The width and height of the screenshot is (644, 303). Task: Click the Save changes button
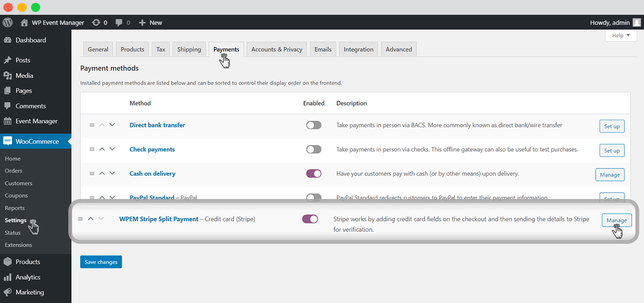point(101,262)
